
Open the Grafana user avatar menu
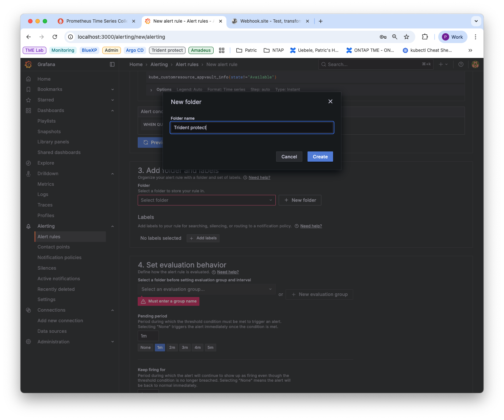click(x=475, y=64)
